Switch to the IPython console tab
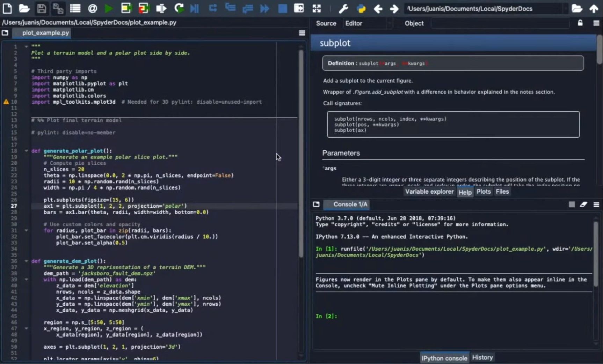Image resolution: width=603 pixels, height=364 pixels. point(444,358)
